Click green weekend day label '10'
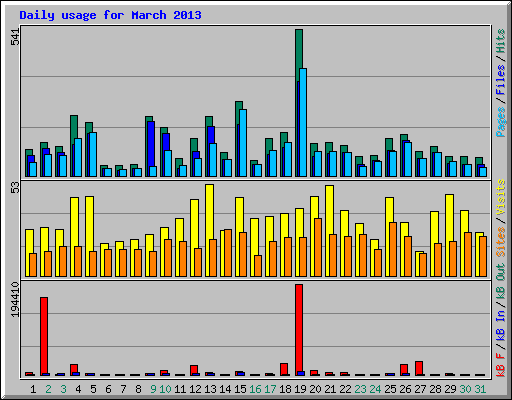 pyautogui.click(x=165, y=389)
